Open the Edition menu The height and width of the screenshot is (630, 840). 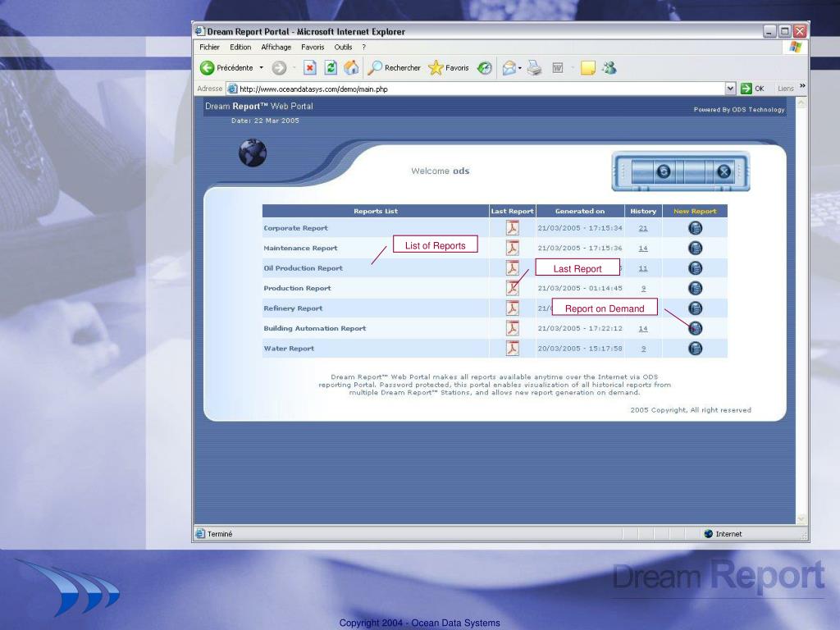240,47
